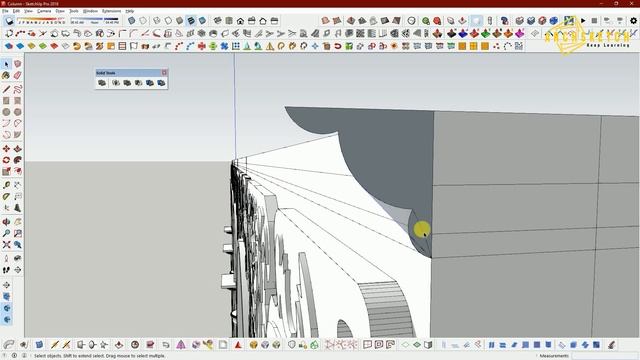Pick the 3D Text tool
Viewport: 640px width, 360px height.
pyautogui.click(x=18, y=208)
